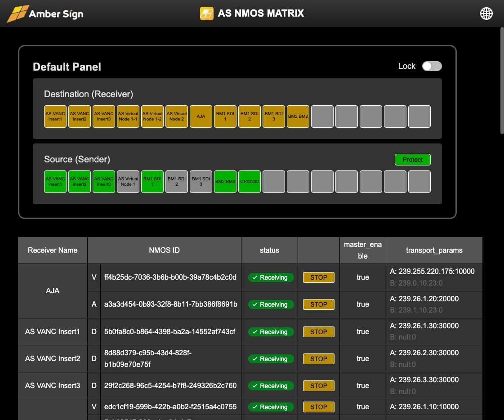Image resolution: width=504 pixels, height=420 pixels.
Task: Select the CF32330 source tile
Action: (x=250, y=182)
